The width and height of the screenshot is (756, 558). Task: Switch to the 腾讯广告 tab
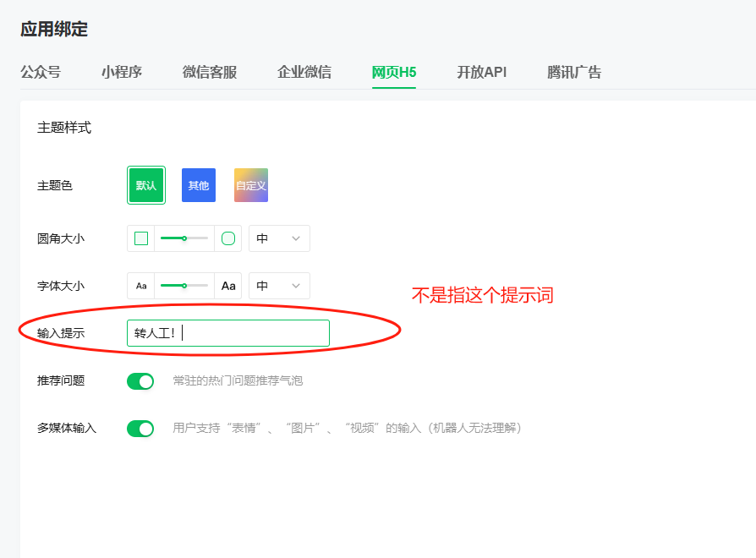[574, 72]
